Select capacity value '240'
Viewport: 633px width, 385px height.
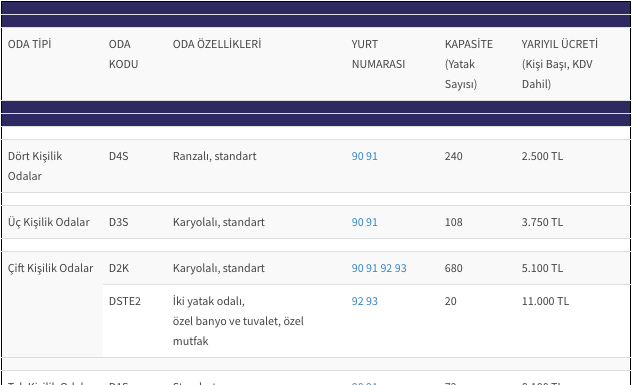(x=454, y=156)
